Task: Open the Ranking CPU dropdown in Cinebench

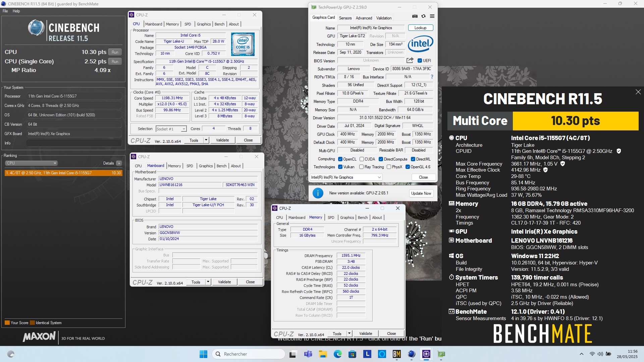Action: [x=31, y=163]
